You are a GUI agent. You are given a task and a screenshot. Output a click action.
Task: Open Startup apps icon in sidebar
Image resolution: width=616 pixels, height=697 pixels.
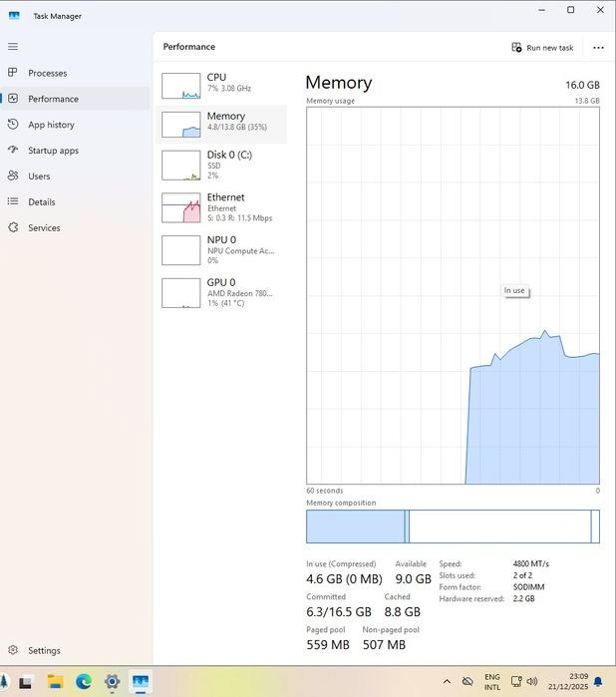point(13,151)
